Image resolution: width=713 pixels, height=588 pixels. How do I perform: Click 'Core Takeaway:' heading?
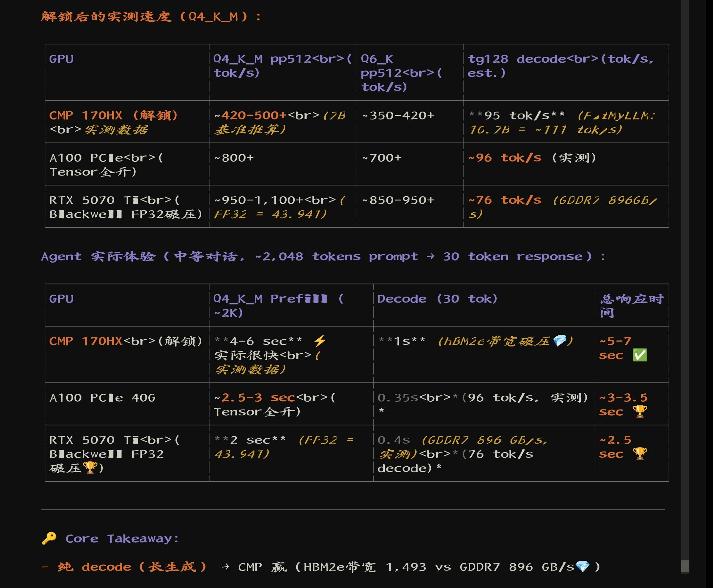(122, 538)
